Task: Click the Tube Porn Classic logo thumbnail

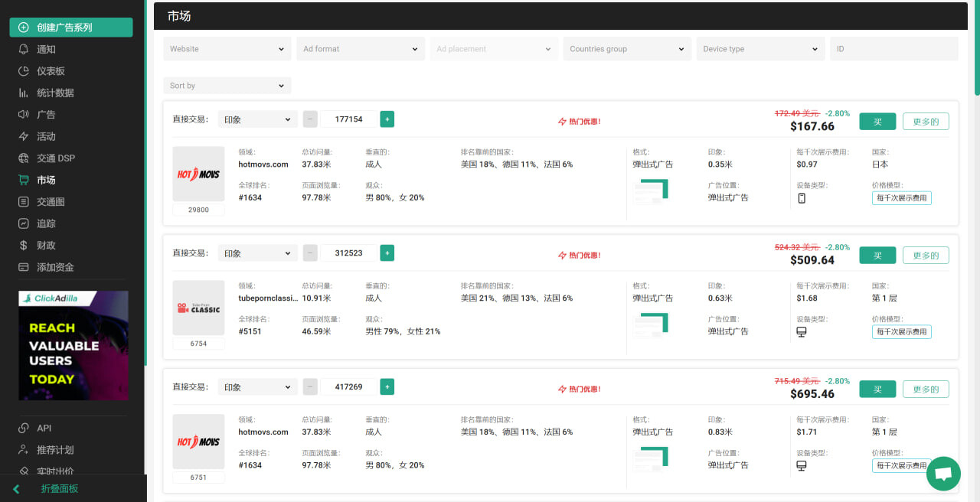Action: coord(198,308)
